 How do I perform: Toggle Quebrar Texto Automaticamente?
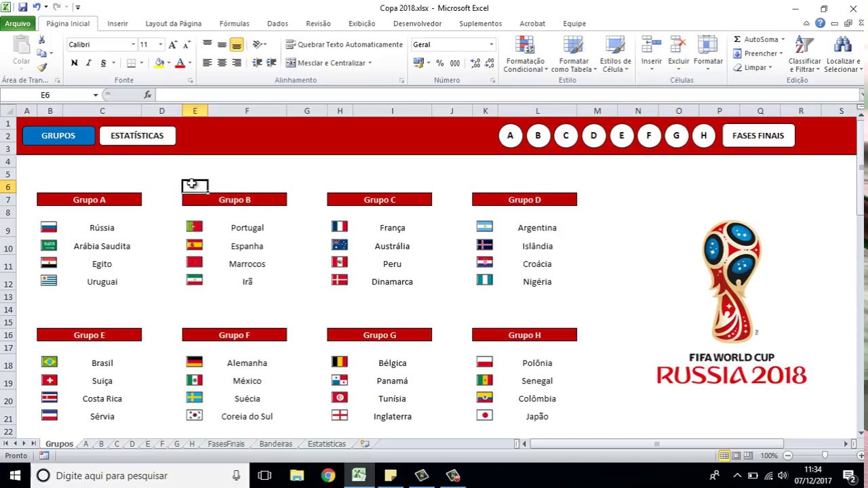pyautogui.click(x=344, y=44)
